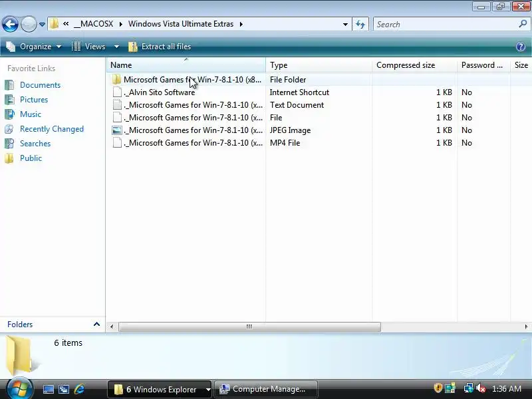Click the Refresh button
Viewport: 532px width, 399px height.
360,25
